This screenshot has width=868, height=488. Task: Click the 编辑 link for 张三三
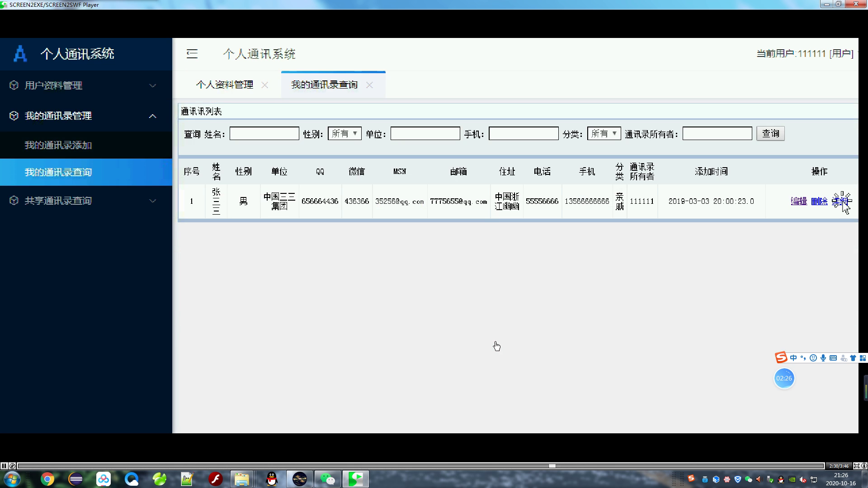click(x=799, y=201)
